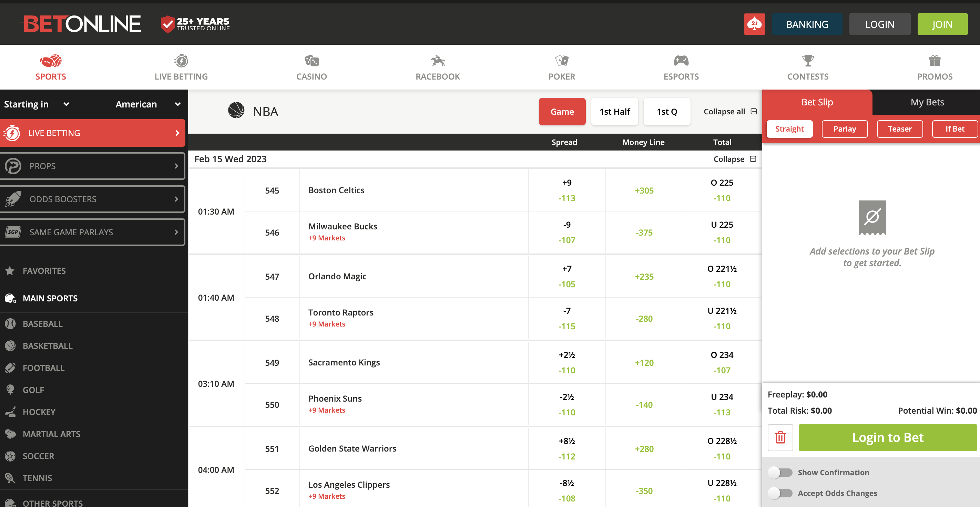Open the Casino dice icon
980x507 pixels.
coord(312,61)
